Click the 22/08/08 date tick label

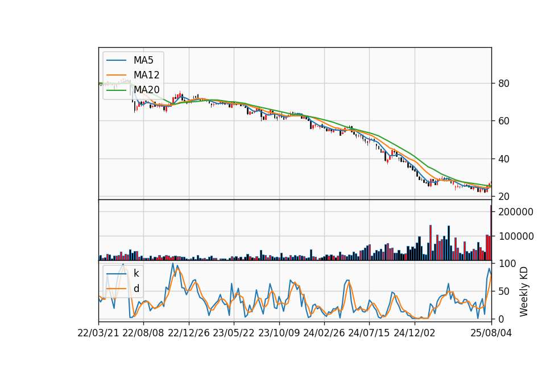coord(143,333)
